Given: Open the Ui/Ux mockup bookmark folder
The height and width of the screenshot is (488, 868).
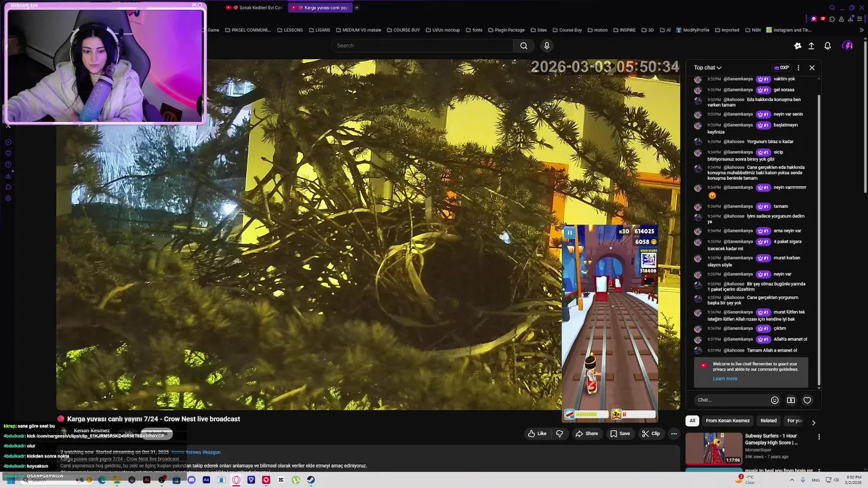Looking at the screenshot, I should click(x=442, y=30).
